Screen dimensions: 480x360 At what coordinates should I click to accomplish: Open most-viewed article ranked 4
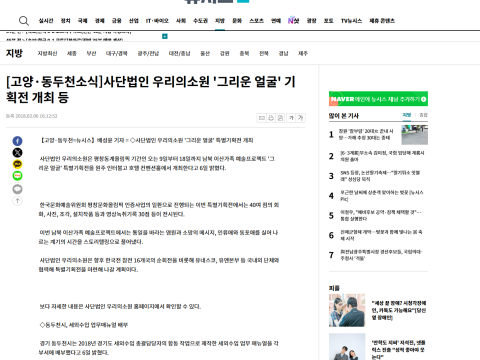(382, 196)
